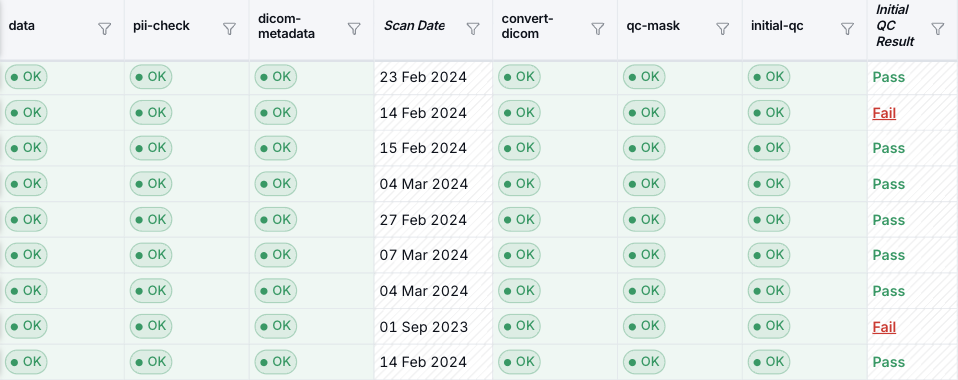Screen dimensions: 958x380
Task: Open filter for the dicom-metadata column
Action: 354,29
